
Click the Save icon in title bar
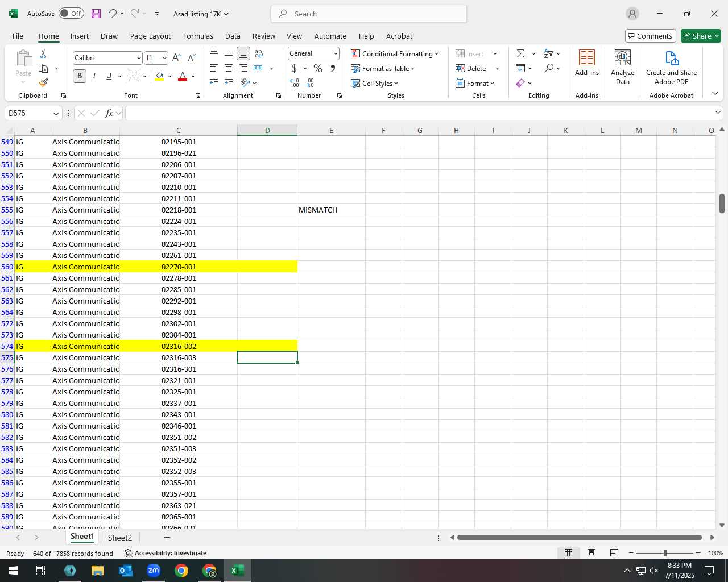tap(96, 14)
